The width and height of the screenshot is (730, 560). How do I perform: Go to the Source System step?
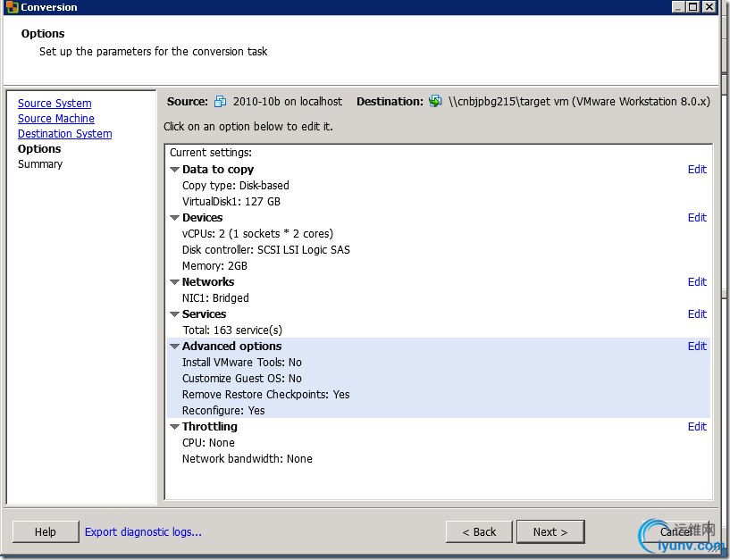click(x=55, y=104)
